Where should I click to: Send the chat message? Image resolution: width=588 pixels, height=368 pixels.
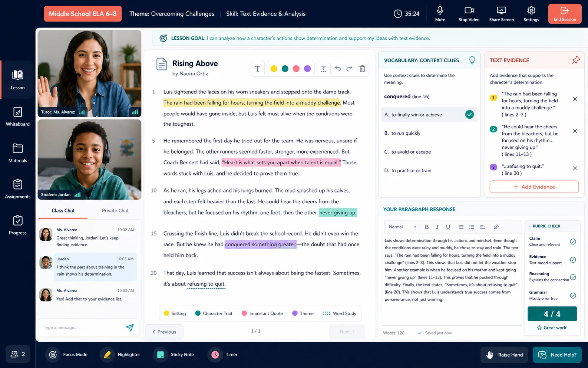pyautogui.click(x=130, y=328)
